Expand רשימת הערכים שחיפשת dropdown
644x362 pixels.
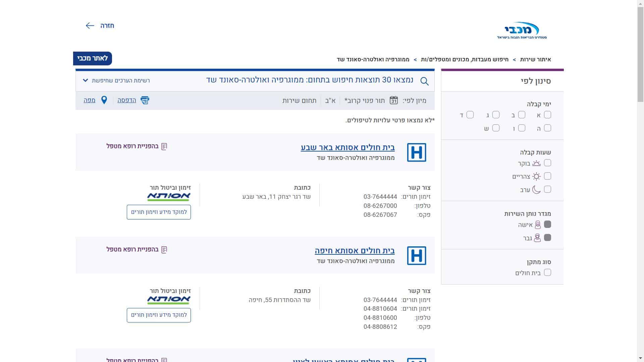point(116,80)
